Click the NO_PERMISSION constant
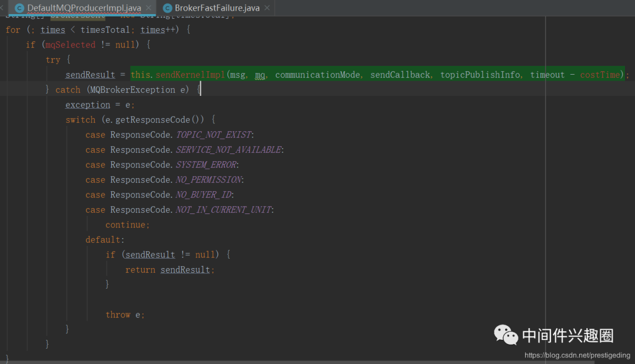The width and height of the screenshot is (635, 364). coord(208,180)
